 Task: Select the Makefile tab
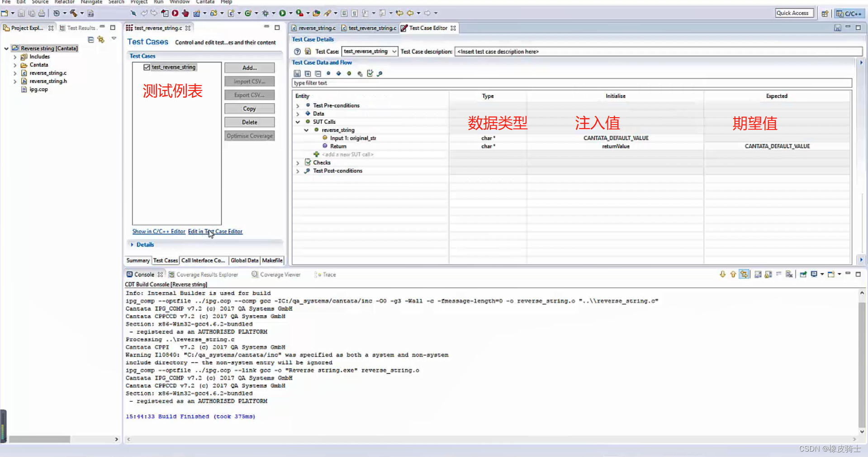[272, 261]
